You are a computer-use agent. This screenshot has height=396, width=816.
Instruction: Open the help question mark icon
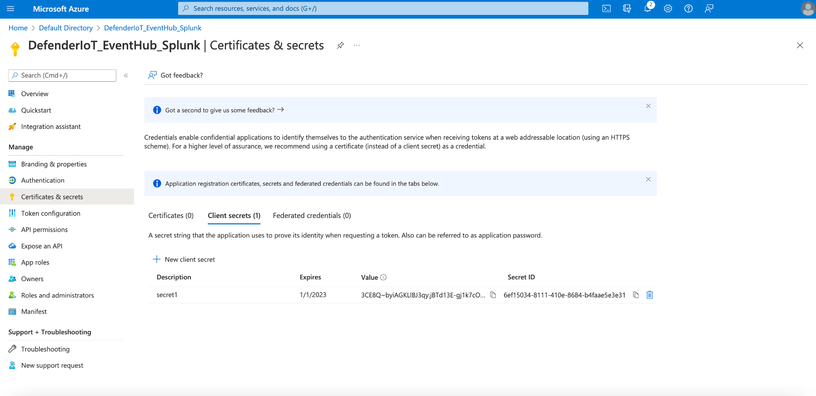pos(688,9)
